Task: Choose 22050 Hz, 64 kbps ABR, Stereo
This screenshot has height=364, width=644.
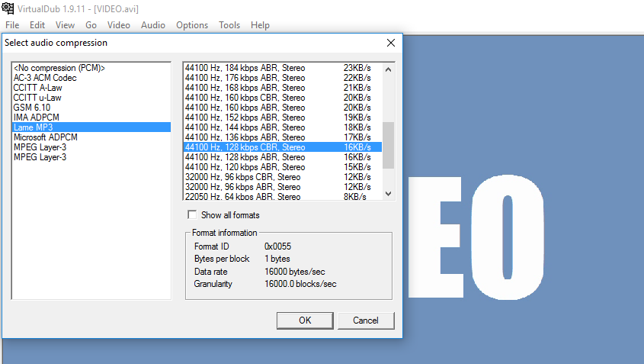Action: tap(283, 196)
